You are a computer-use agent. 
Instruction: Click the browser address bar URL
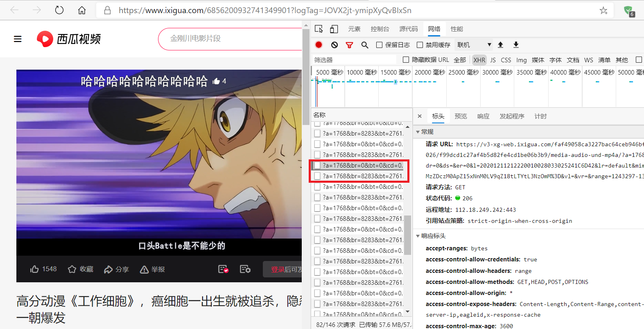click(265, 10)
